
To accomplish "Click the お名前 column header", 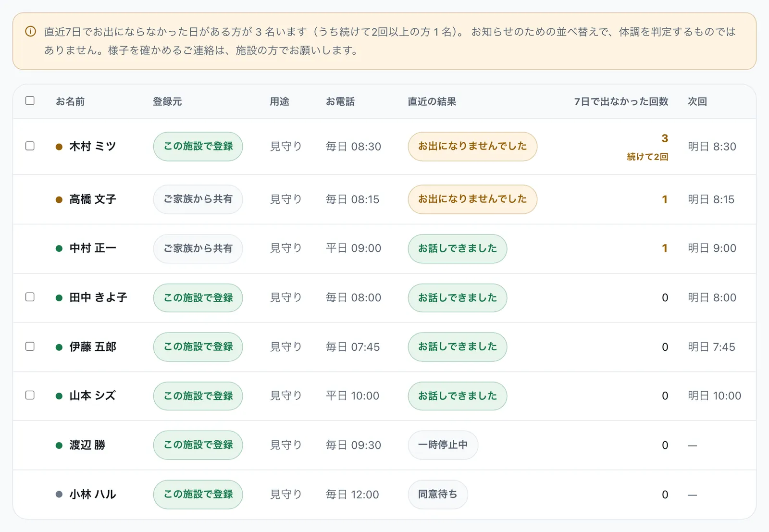I will (70, 101).
